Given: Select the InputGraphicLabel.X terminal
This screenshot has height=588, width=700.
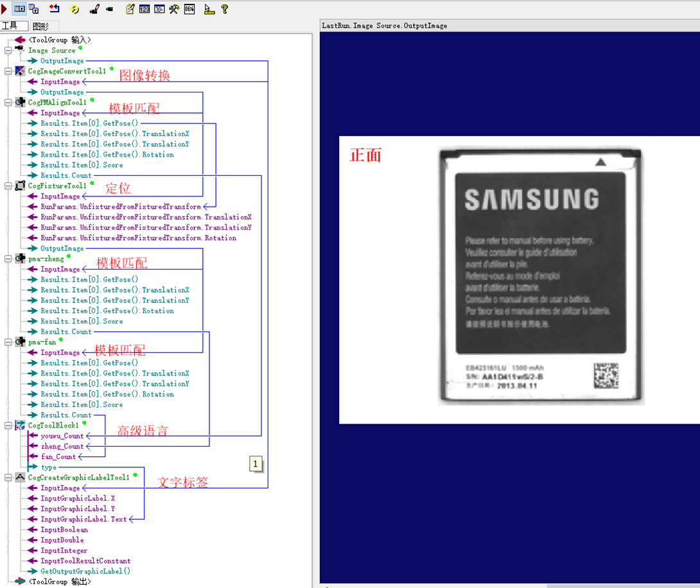Looking at the screenshot, I should click(x=78, y=498).
